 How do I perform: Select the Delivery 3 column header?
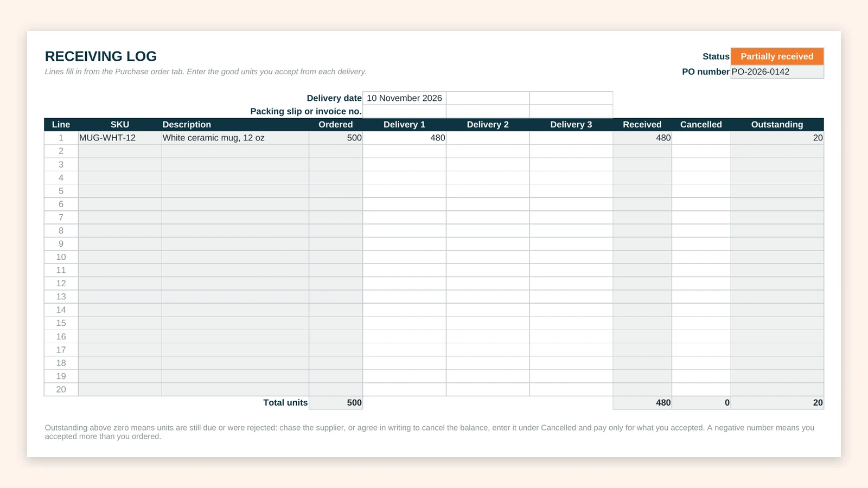click(x=571, y=125)
